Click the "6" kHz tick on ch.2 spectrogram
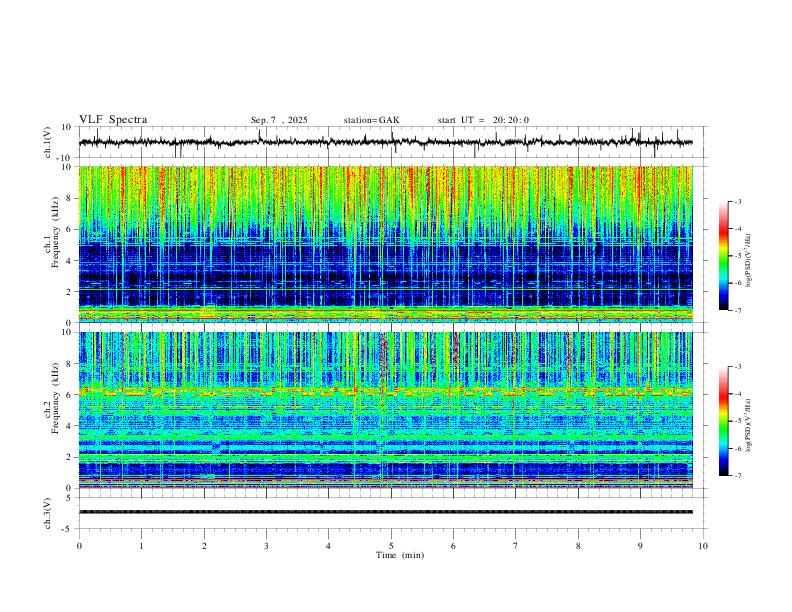792x612 pixels. (70, 395)
